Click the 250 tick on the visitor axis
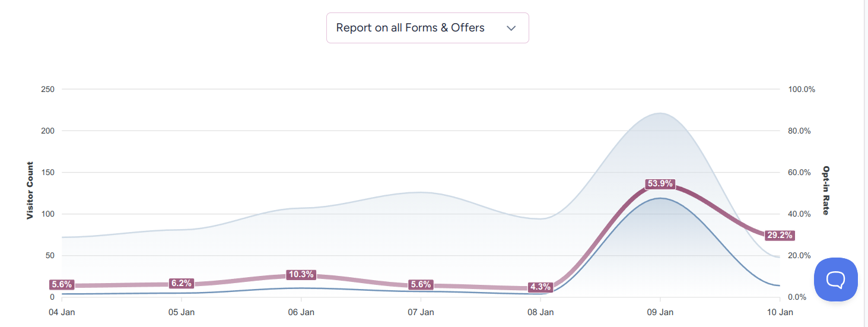Screen dimensions: 868x327 47,90
